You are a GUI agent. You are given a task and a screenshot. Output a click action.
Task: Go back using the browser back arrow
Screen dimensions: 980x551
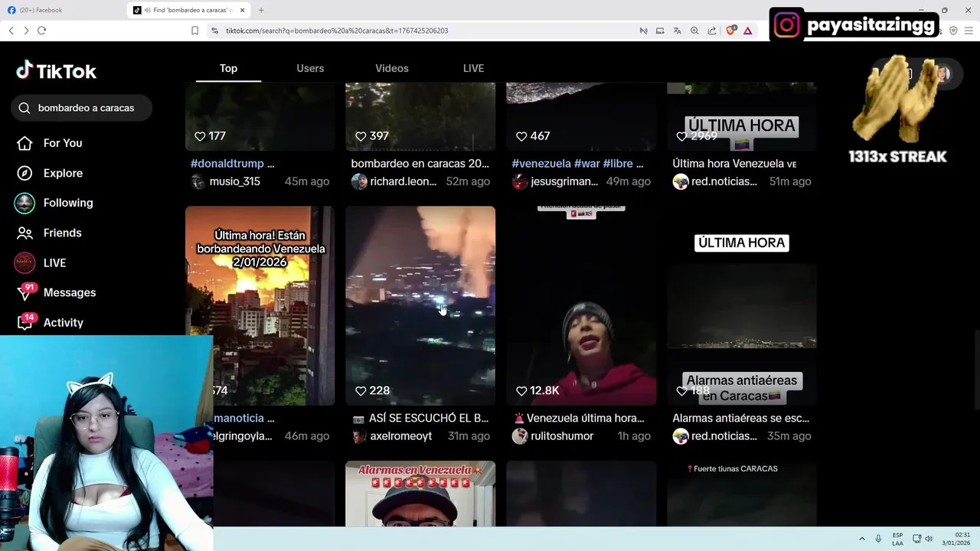11,31
